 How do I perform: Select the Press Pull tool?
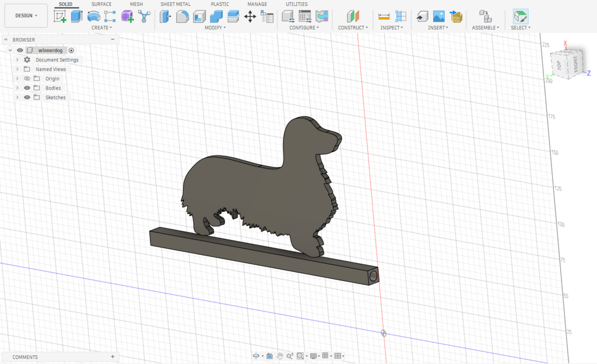coord(165,16)
